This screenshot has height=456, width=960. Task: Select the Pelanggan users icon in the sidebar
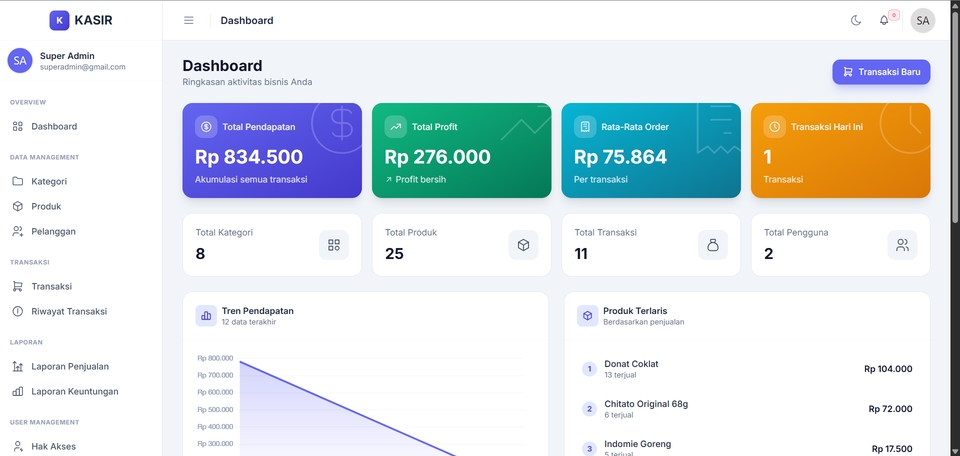click(x=18, y=231)
